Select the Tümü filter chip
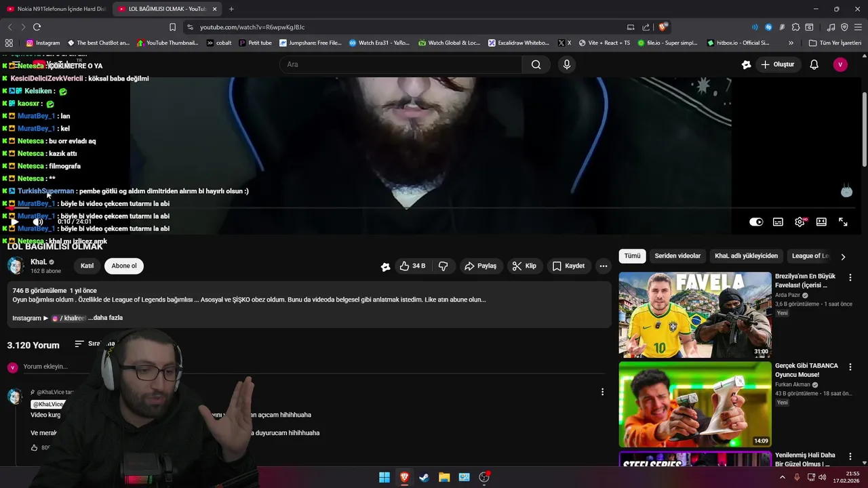This screenshot has width=868, height=488. (x=632, y=256)
